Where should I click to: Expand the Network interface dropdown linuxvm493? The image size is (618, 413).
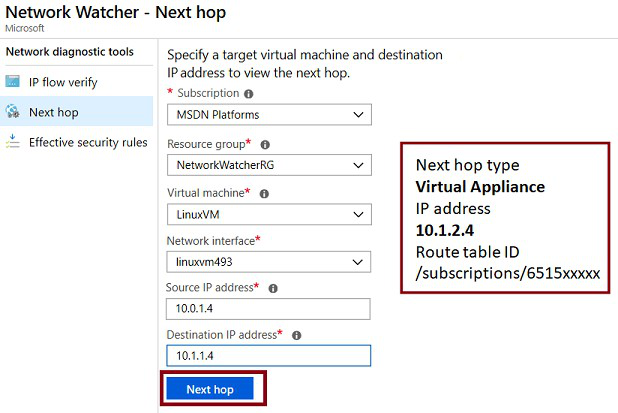click(x=269, y=262)
